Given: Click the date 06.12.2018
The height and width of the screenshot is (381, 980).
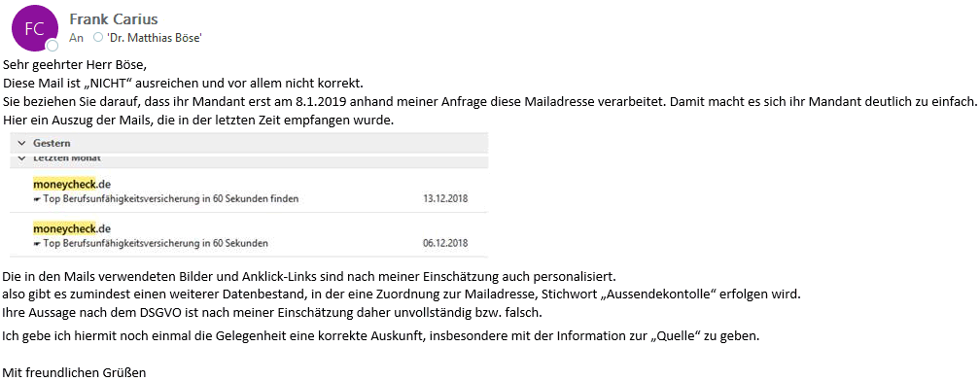Looking at the screenshot, I should point(445,243).
